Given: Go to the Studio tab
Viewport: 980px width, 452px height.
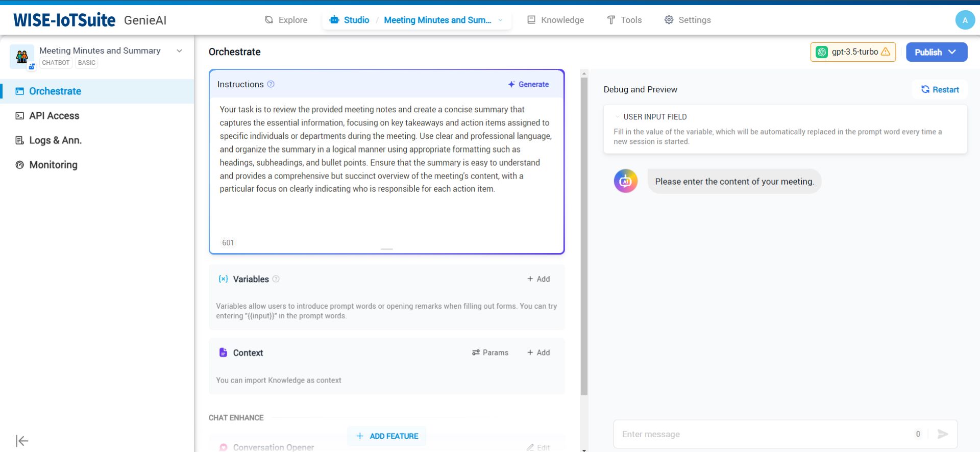Looking at the screenshot, I should coord(350,20).
